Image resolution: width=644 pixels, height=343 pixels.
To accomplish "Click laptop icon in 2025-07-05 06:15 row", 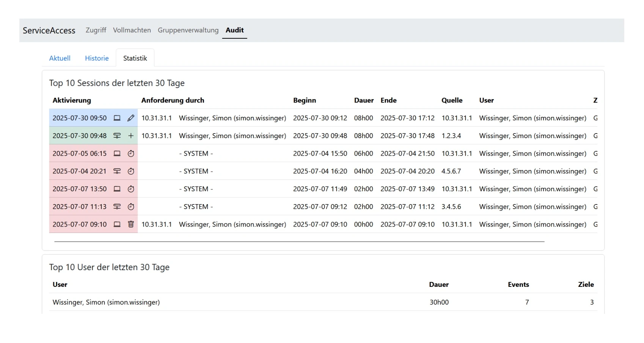I will 117,154.
